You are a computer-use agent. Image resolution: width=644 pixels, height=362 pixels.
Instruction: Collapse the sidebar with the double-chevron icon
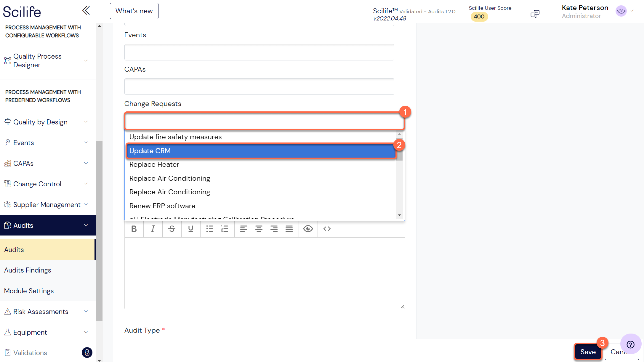[x=86, y=11]
